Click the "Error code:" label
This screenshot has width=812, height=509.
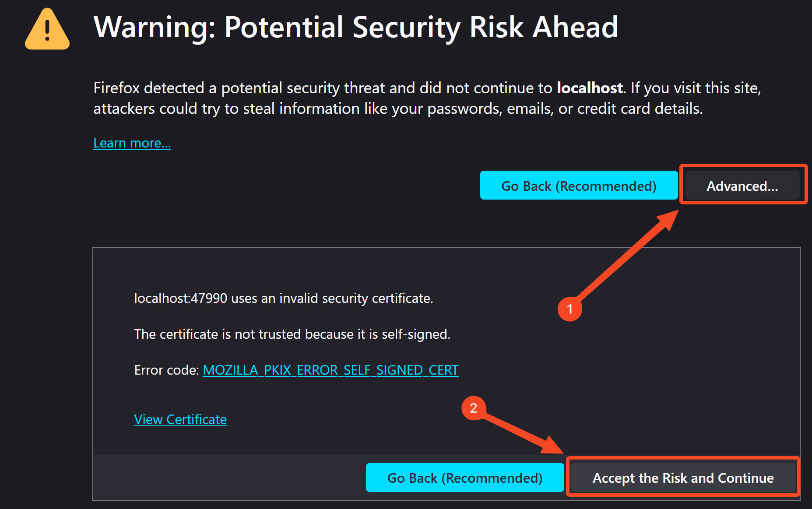tap(167, 370)
